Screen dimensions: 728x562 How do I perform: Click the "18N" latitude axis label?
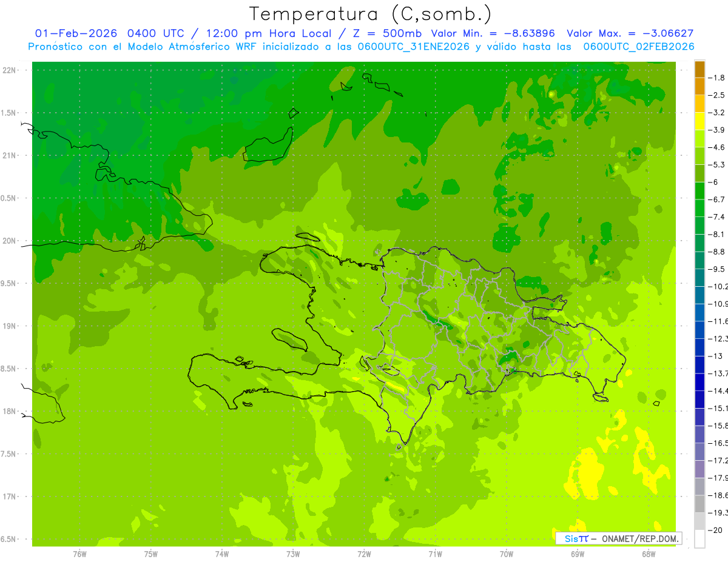[9, 412]
